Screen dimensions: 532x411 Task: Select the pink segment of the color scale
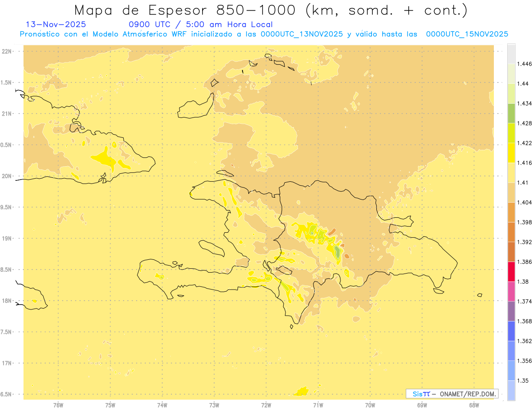point(511,291)
